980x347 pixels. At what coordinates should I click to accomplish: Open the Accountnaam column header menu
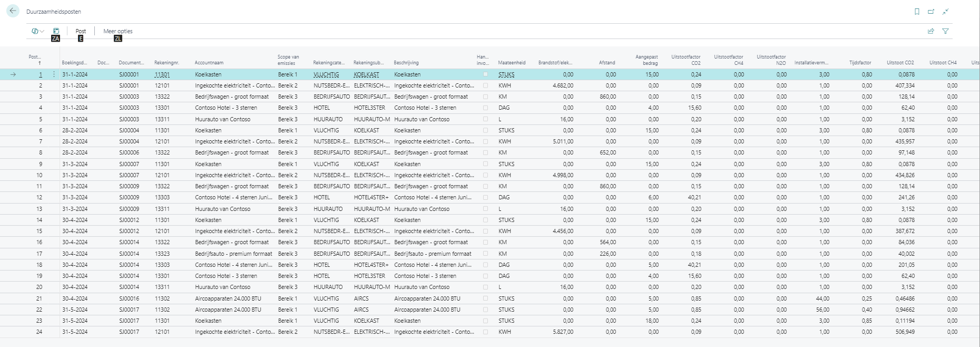tap(209, 63)
